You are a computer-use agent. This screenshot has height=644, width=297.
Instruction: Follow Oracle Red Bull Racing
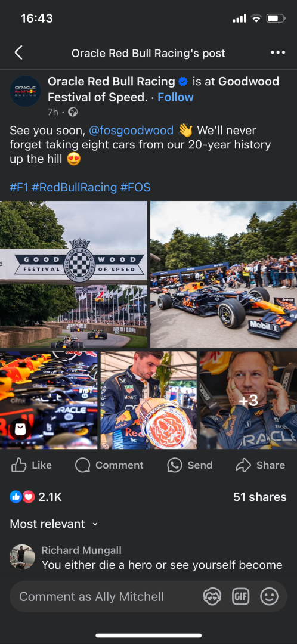(x=175, y=97)
